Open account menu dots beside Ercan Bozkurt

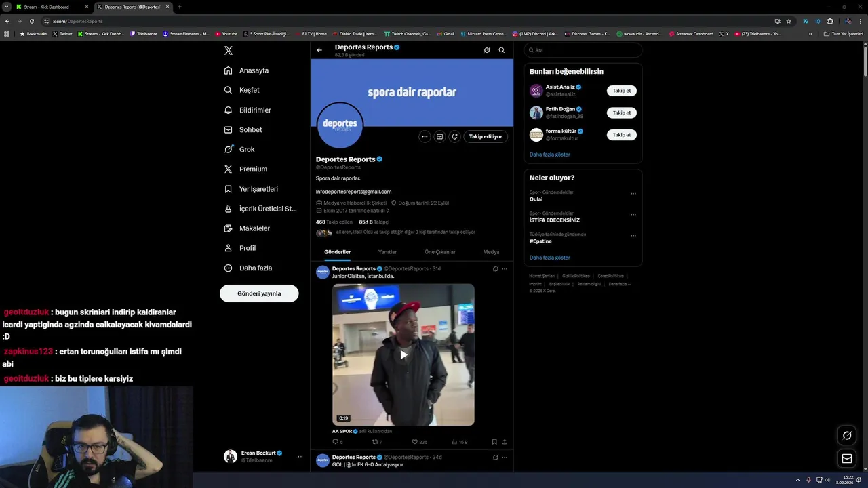[x=300, y=457]
